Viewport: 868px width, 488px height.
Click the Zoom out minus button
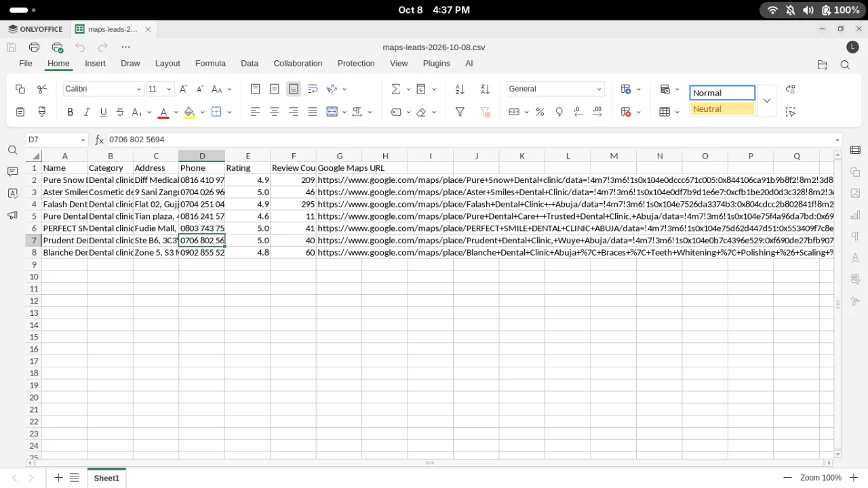787,478
